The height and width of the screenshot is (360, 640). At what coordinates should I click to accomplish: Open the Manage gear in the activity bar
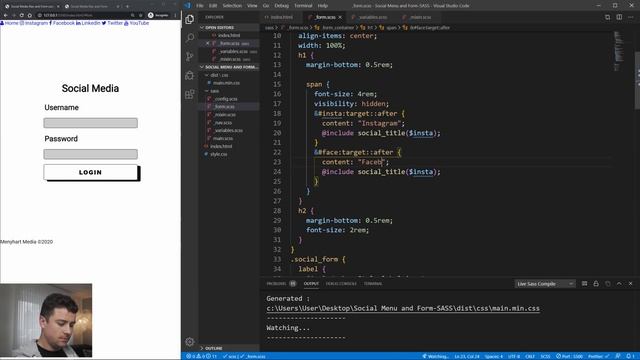click(189, 342)
